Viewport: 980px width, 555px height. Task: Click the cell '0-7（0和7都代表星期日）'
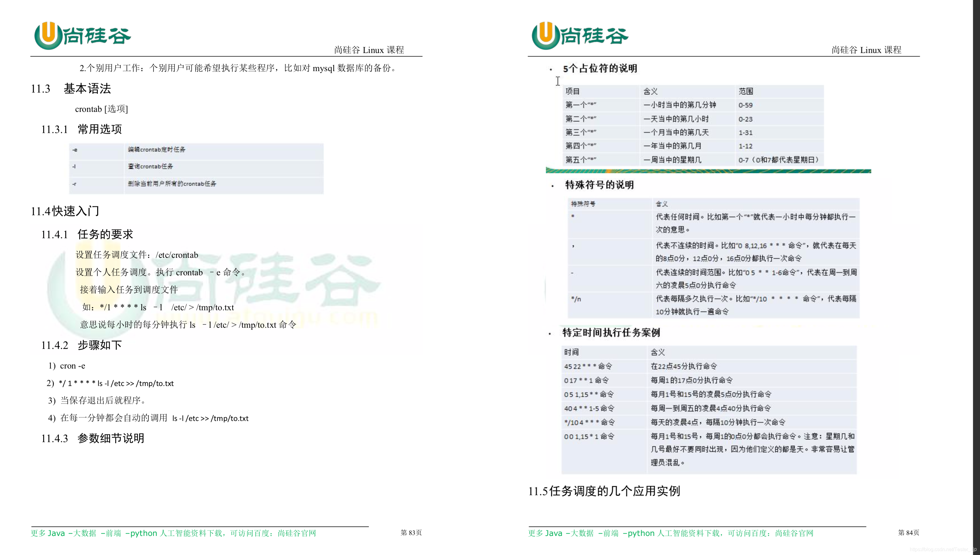point(779,160)
